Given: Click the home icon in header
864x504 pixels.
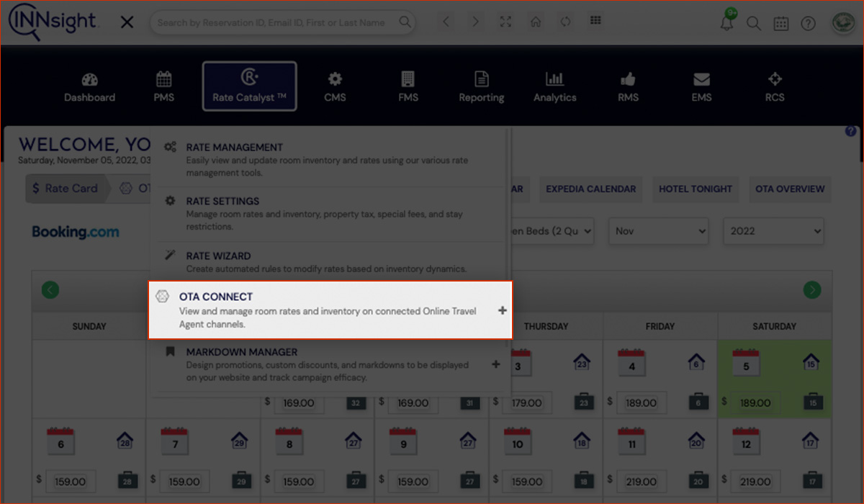Looking at the screenshot, I should [x=536, y=22].
